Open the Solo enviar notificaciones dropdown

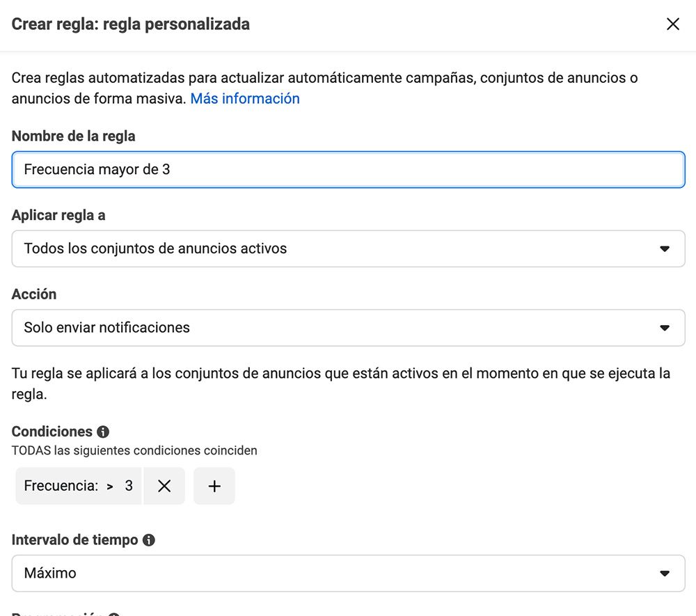[348, 328]
